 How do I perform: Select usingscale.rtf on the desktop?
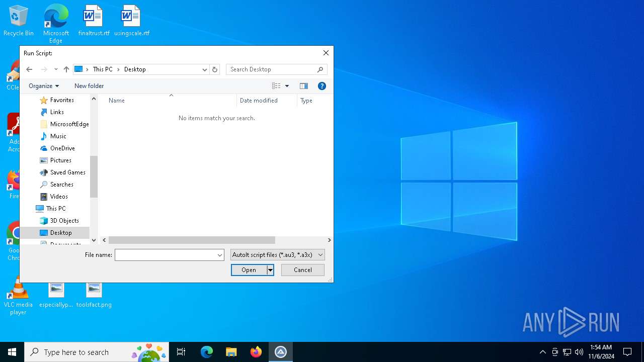pos(131,21)
